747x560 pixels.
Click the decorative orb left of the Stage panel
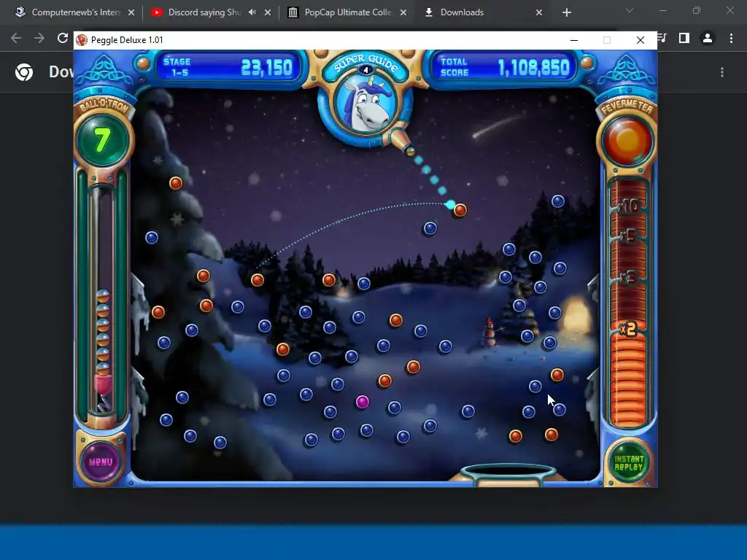click(143, 63)
